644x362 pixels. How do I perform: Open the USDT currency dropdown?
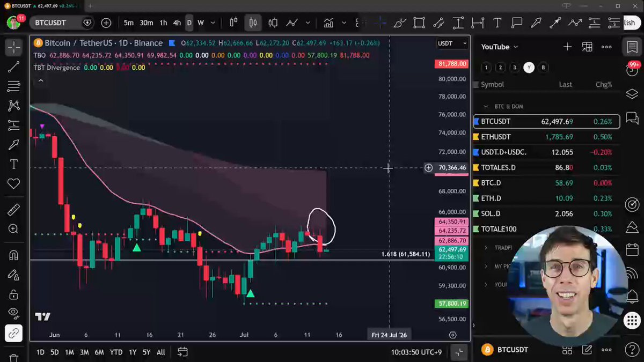click(x=452, y=43)
